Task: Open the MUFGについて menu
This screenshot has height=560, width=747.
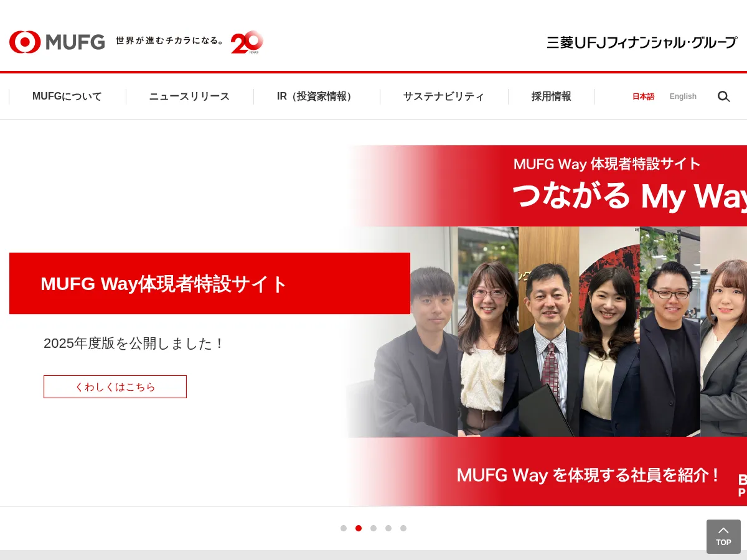Action: click(67, 96)
